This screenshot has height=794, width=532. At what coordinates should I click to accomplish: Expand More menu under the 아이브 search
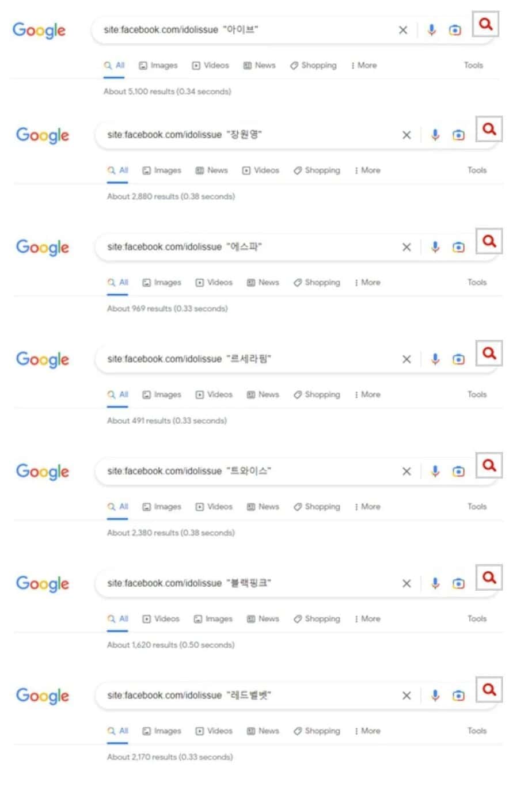tap(364, 66)
